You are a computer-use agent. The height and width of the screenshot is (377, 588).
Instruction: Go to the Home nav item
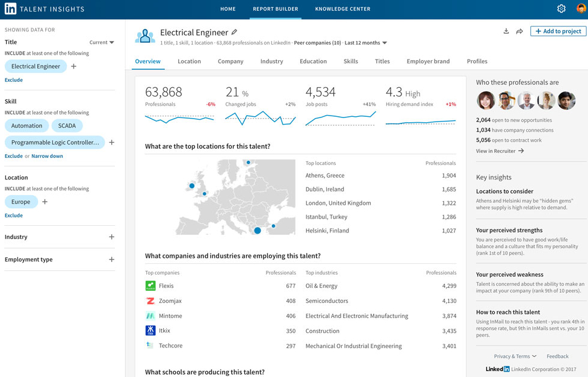(228, 9)
